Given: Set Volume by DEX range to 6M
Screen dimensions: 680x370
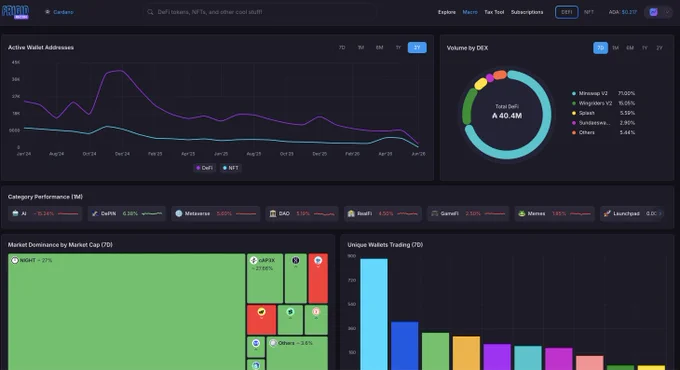Looking at the screenshot, I should [630, 48].
